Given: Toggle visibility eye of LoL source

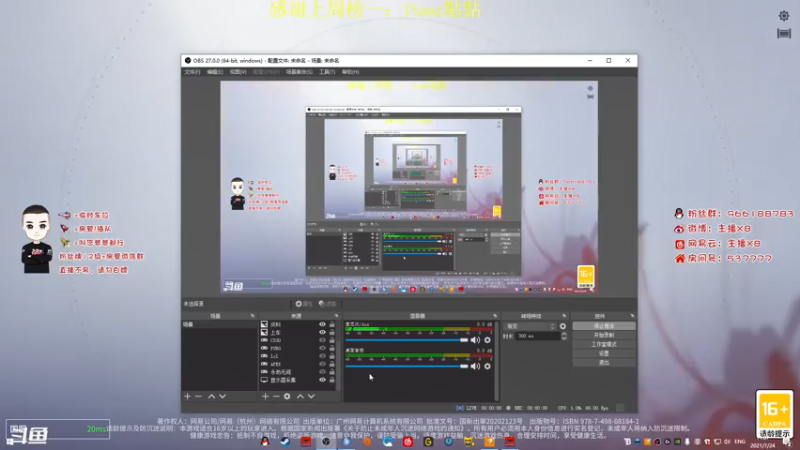Looking at the screenshot, I should tap(322, 356).
